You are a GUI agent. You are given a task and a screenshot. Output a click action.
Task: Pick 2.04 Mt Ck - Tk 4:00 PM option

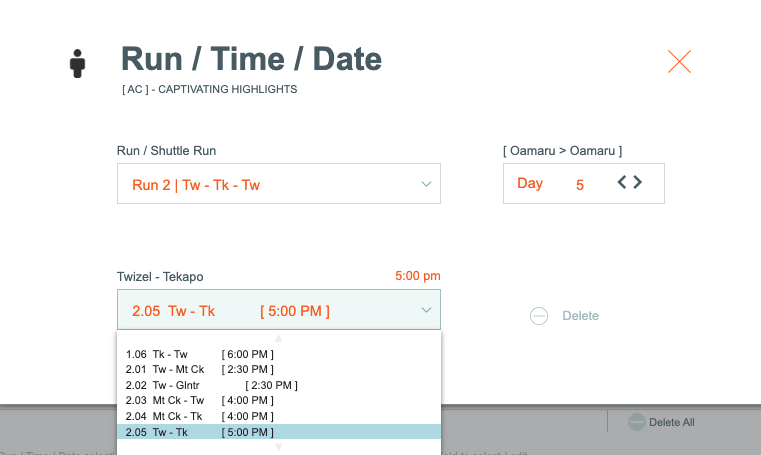pos(279,416)
